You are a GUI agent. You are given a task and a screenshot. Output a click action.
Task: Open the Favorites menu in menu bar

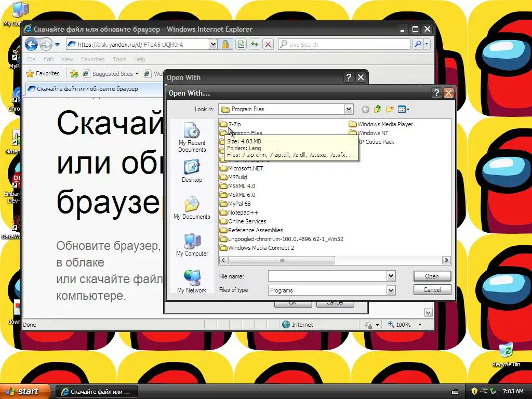click(x=92, y=59)
